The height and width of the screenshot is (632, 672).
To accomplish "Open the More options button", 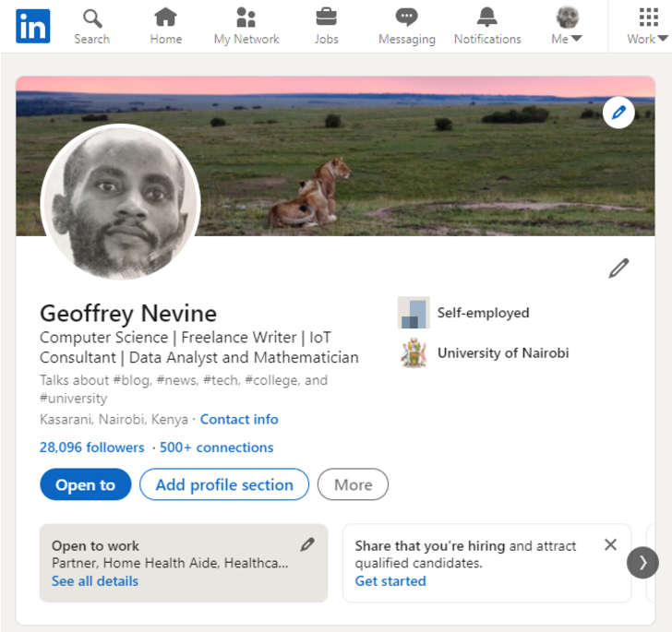I will point(353,484).
